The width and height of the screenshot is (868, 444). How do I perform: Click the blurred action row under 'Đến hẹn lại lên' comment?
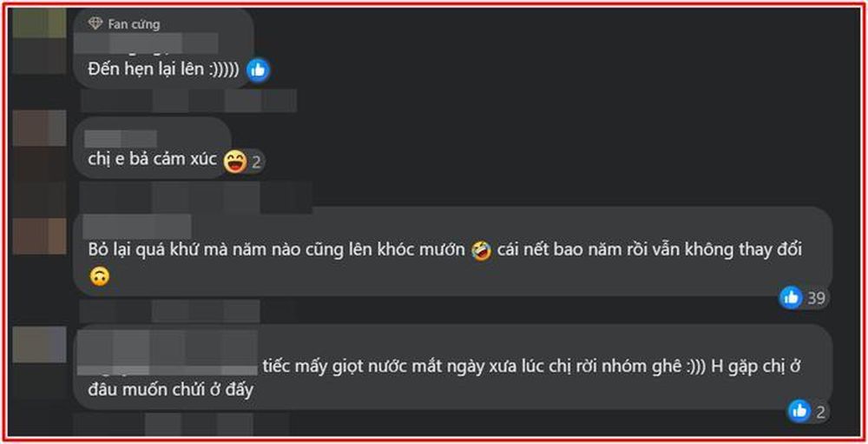click(x=188, y=101)
